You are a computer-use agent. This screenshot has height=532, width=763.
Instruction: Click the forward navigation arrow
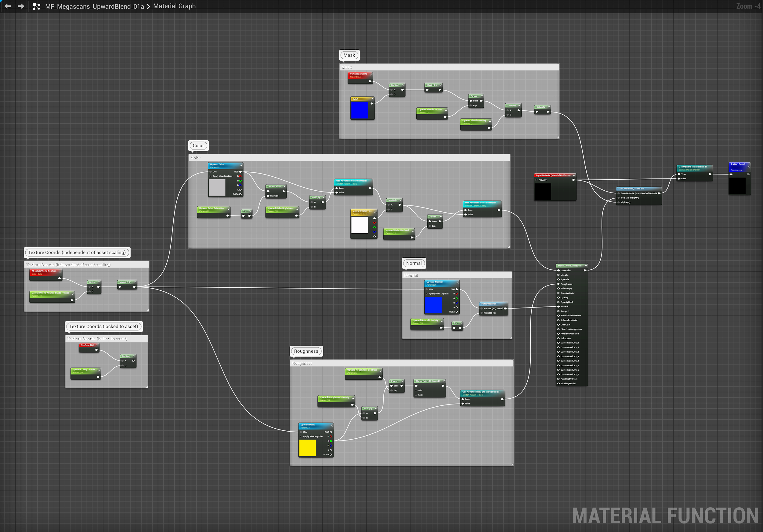[21, 6]
